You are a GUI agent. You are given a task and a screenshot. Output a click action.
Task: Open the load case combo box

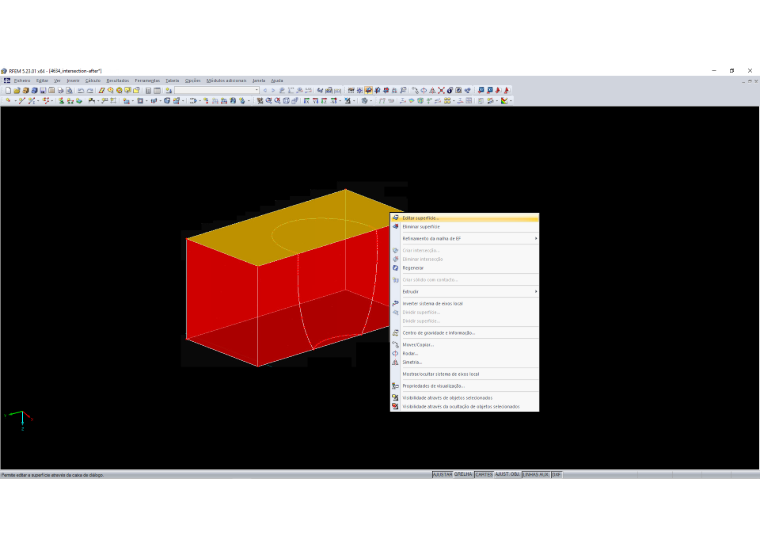click(x=217, y=91)
